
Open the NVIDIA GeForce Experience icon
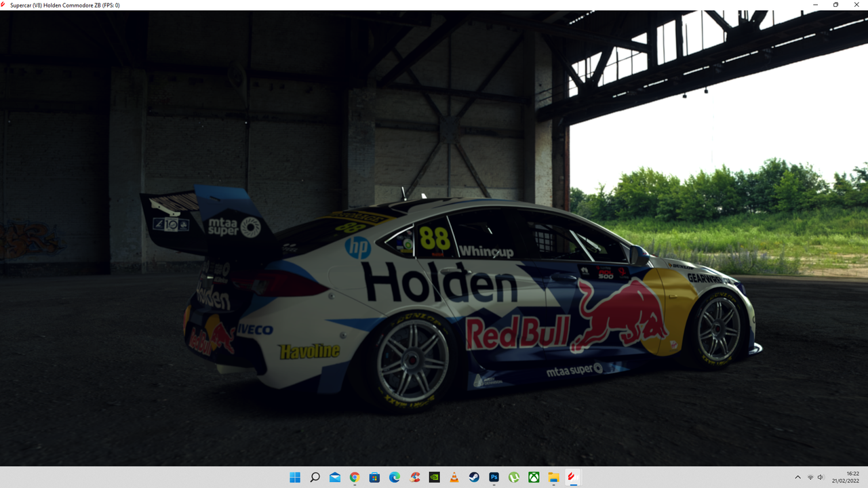[434, 477]
